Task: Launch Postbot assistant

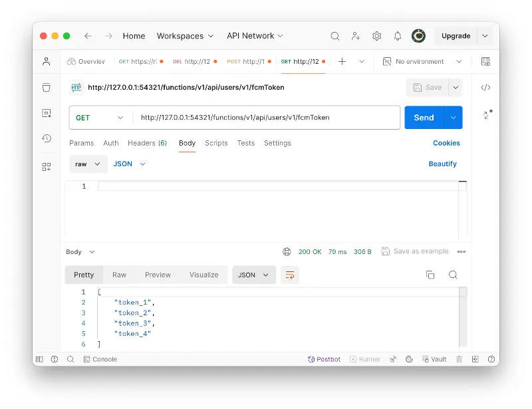Action: [324, 359]
